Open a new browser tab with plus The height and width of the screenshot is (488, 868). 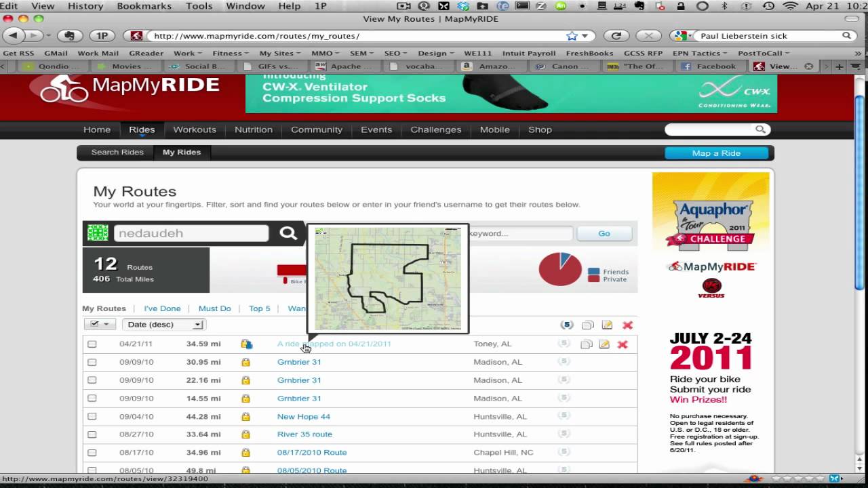click(x=840, y=66)
